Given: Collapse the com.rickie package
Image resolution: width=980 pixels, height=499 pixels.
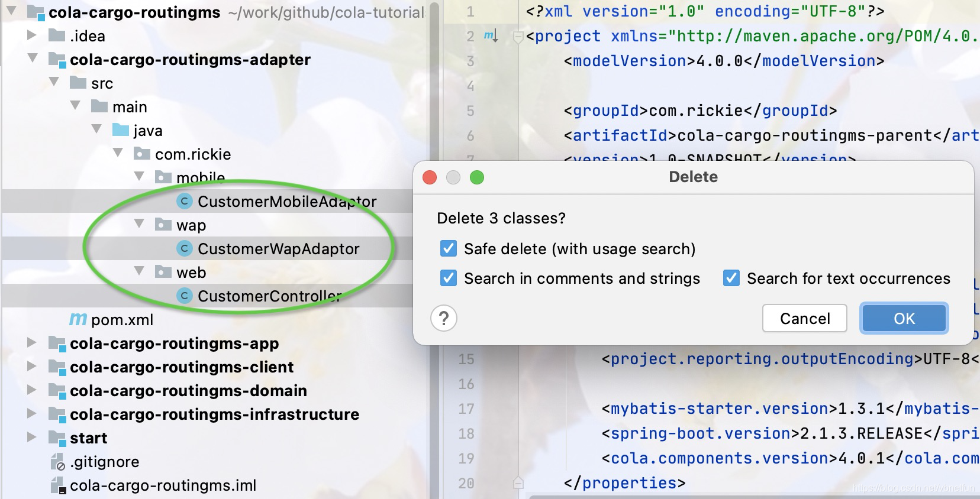Looking at the screenshot, I should [x=118, y=153].
